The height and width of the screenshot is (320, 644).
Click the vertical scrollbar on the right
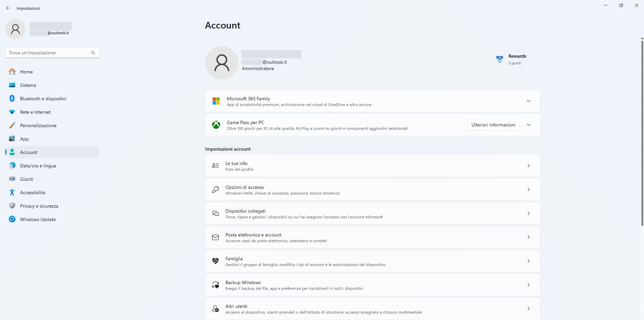[x=642, y=134]
